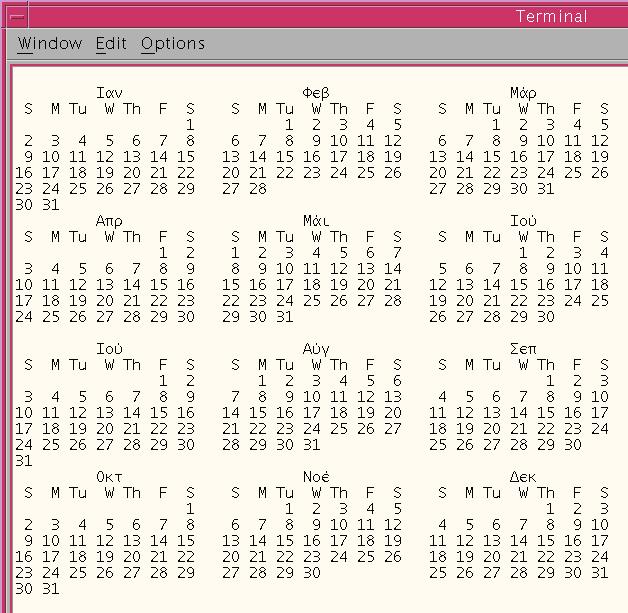
Task: Click the Νοέ month heading
Action: coord(316,477)
